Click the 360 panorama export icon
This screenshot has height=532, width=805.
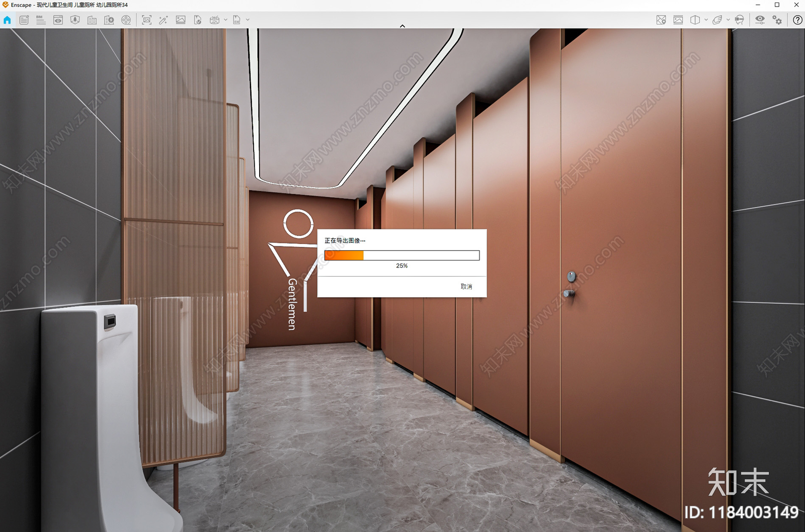pos(215,20)
